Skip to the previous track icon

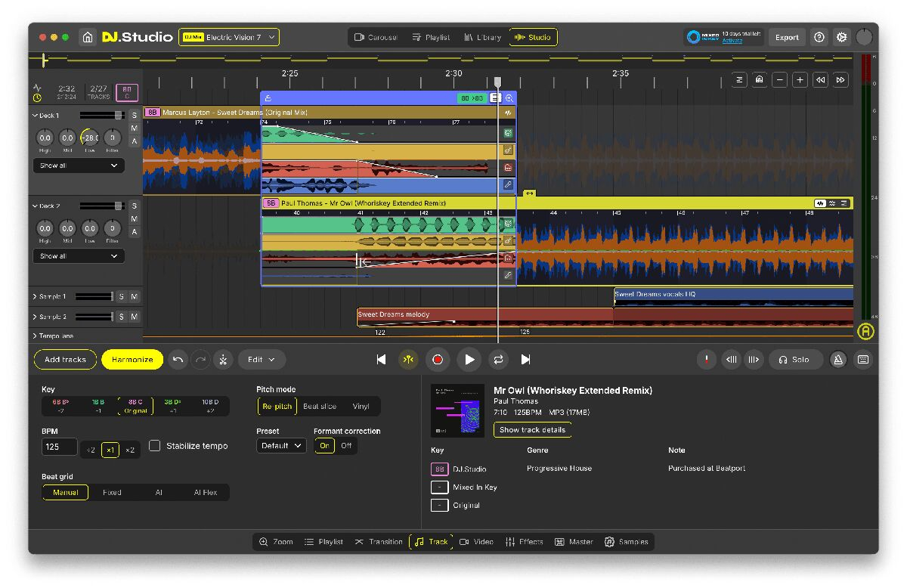click(x=381, y=360)
